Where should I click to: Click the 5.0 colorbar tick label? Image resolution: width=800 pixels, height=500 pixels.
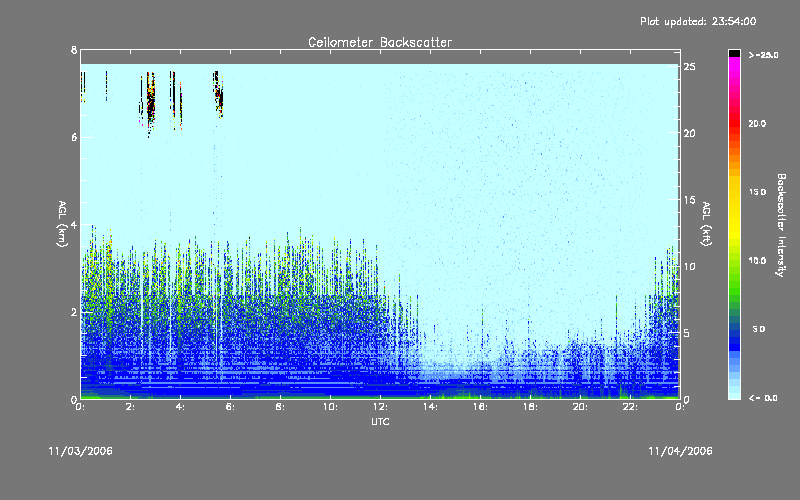point(759,329)
